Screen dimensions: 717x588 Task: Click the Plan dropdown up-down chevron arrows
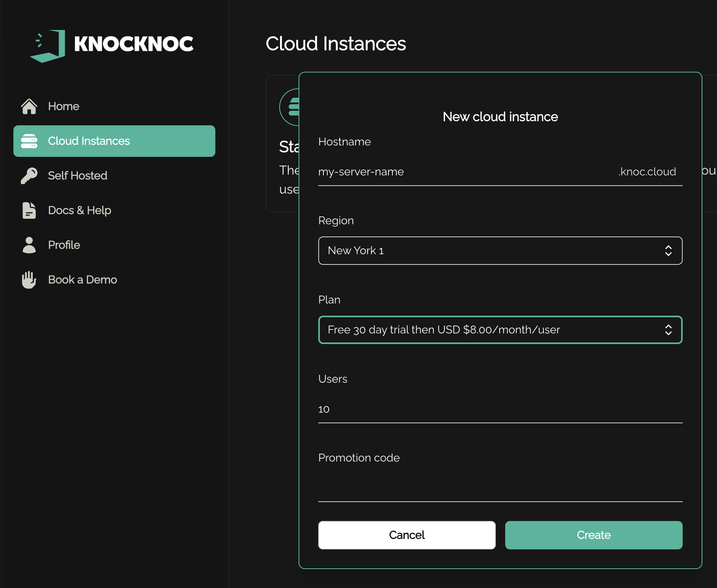pos(668,330)
